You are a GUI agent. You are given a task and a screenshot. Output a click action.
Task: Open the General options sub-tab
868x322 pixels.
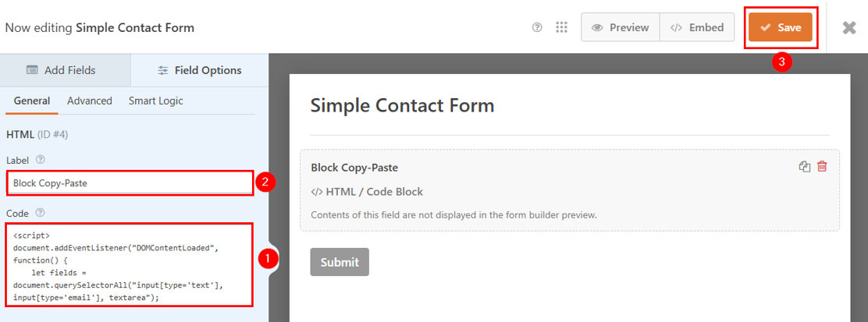click(x=32, y=101)
